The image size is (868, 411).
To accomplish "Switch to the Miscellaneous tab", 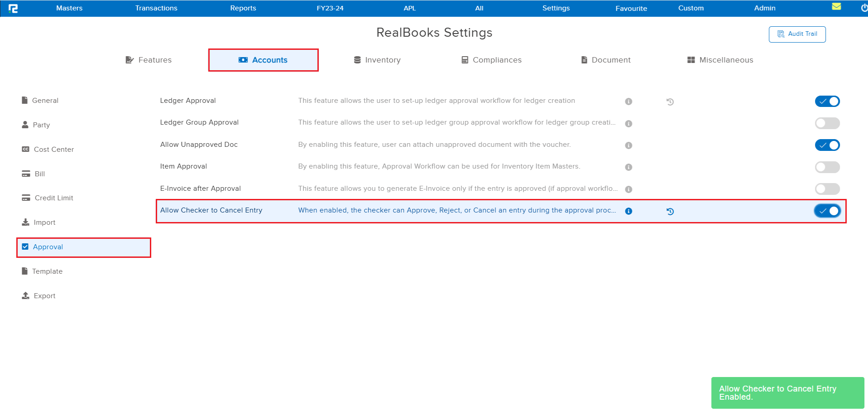I will [720, 60].
